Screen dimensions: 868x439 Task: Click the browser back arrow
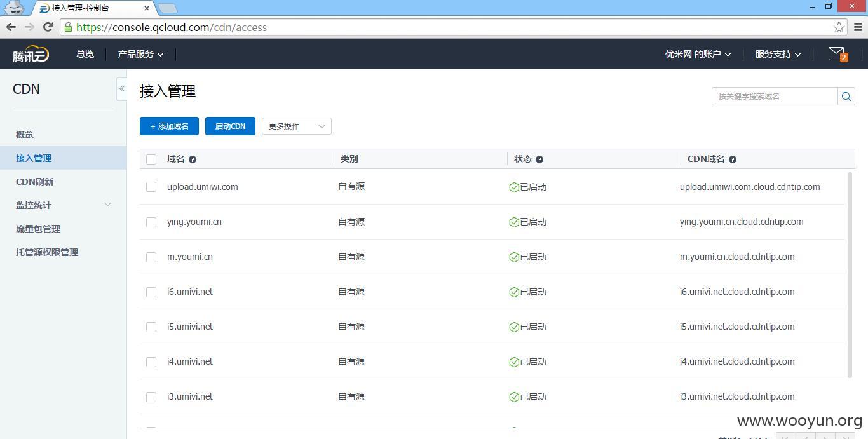[11, 27]
